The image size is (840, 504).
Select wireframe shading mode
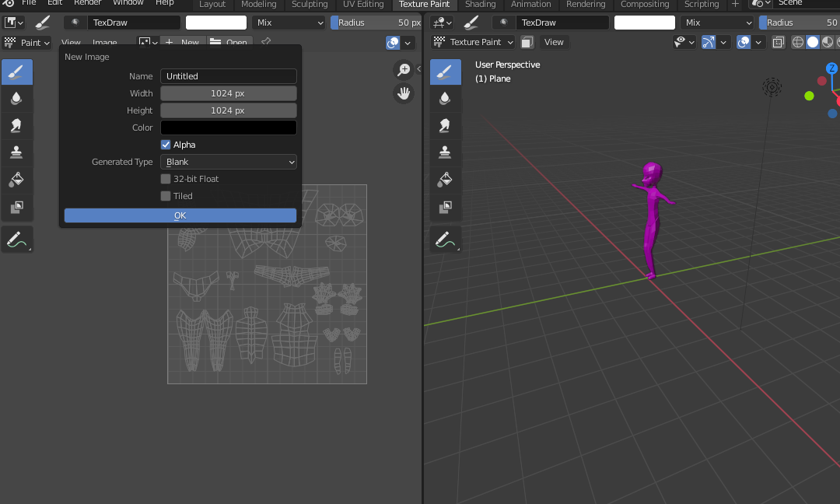[x=798, y=42]
